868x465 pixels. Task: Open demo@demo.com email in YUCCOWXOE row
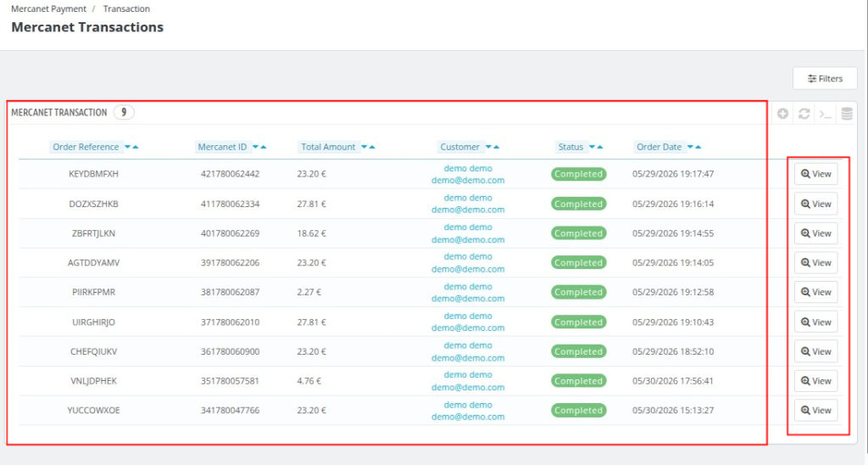point(468,417)
